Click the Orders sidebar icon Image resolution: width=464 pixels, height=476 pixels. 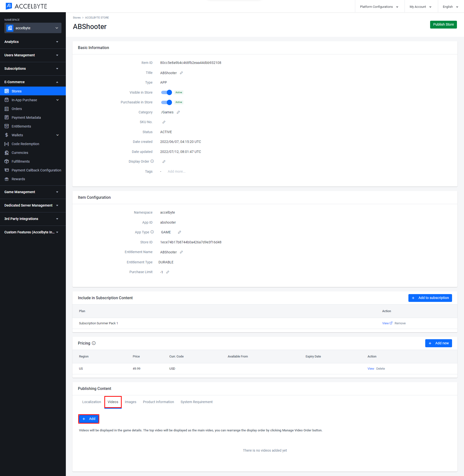pos(7,109)
